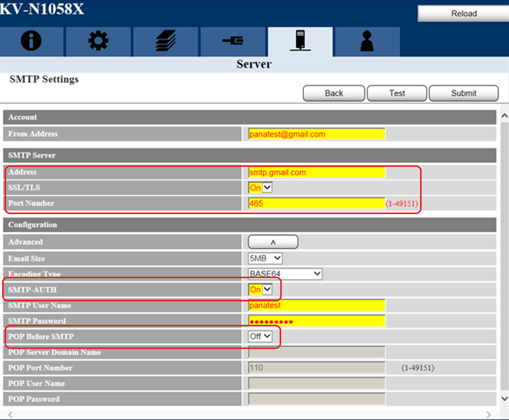This screenshot has width=509, height=420.
Task: Click the vertical scrollbar up arrow
Action: click(504, 116)
